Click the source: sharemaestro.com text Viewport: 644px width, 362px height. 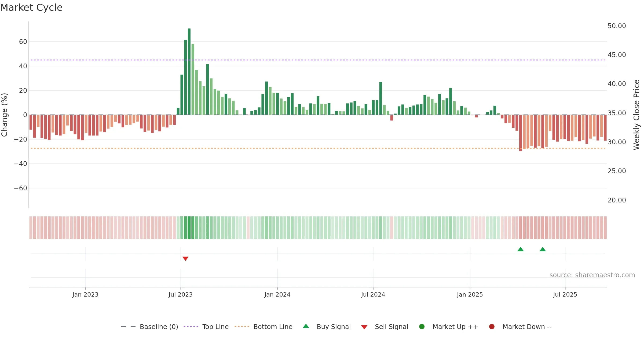(x=592, y=275)
